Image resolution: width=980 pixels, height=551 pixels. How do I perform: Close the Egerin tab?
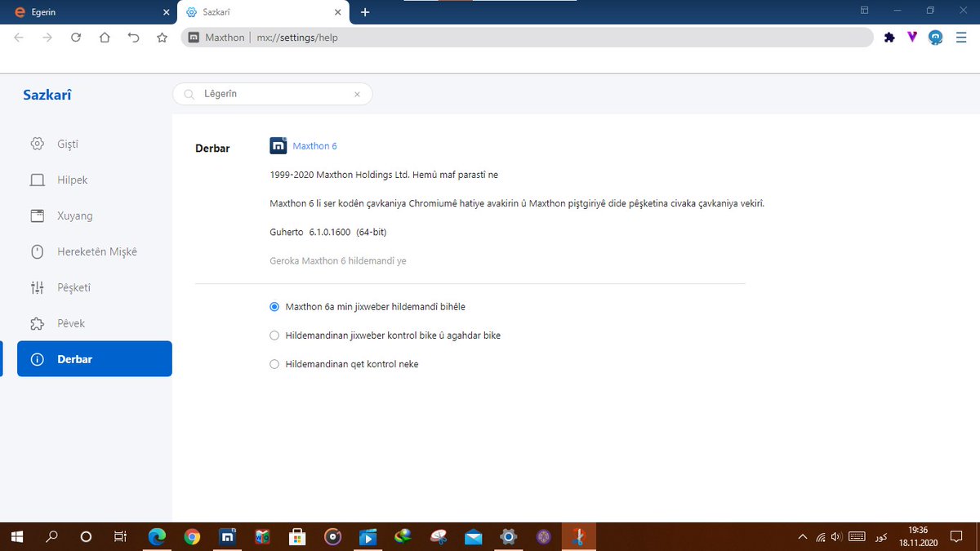click(166, 12)
